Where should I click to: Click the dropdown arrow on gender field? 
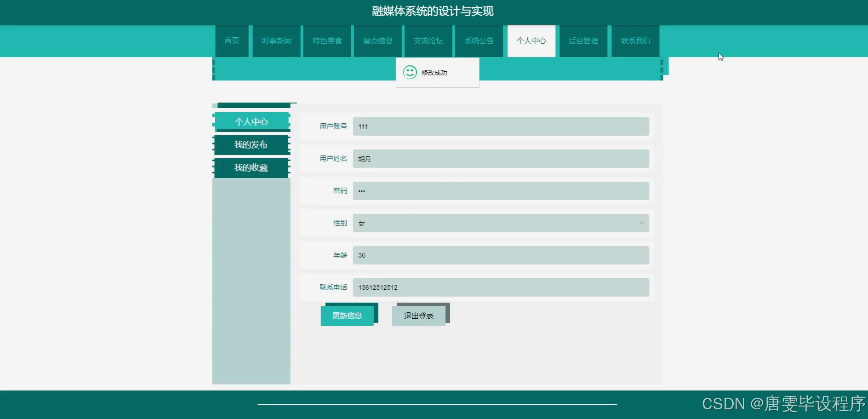(642, 223)
